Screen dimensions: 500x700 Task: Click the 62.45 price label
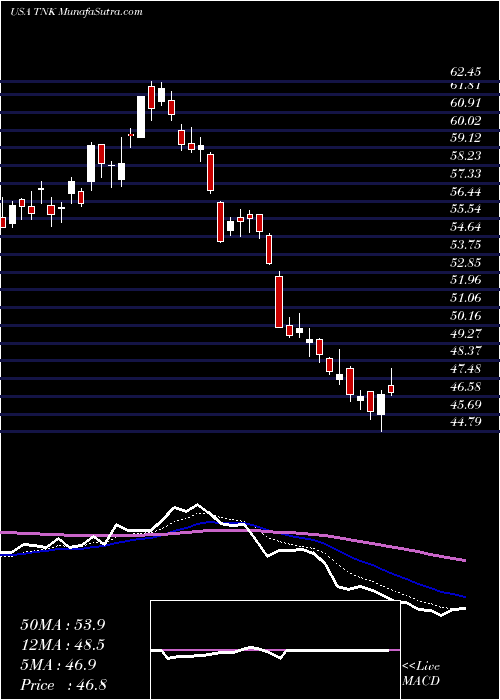[x=465, y=72]
